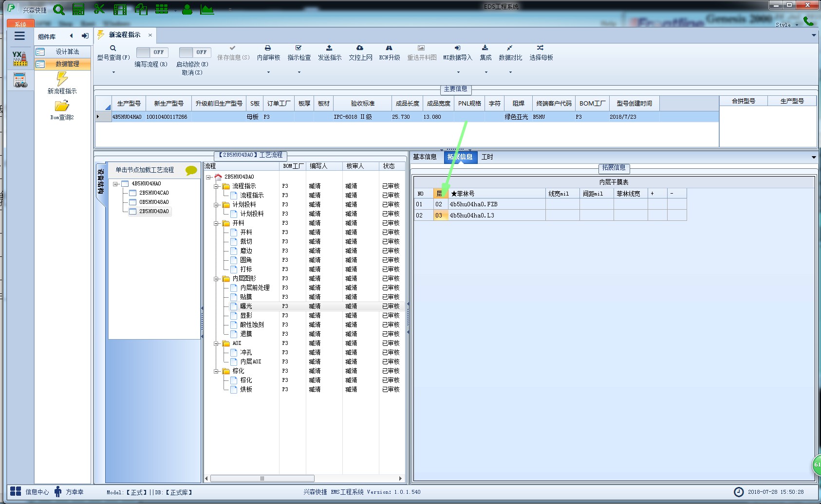Select 内层AOI step in process tree
Viewport: 821px width, 504px height.
[x=250, y=362]
